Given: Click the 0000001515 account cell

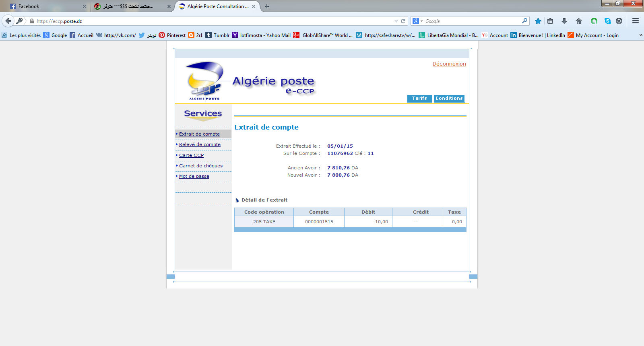Looking at the screenshot, I should point(319,222).
